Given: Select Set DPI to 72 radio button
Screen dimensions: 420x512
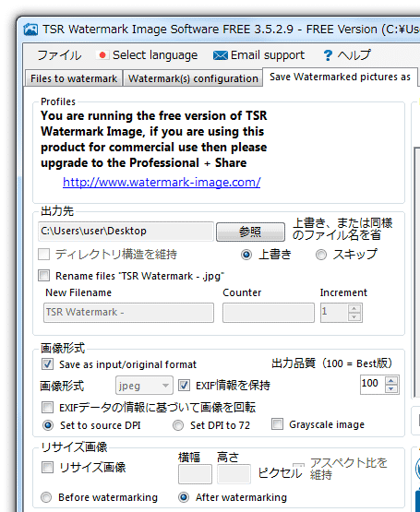Looking at the screenshot, I should tap(178, 425).
